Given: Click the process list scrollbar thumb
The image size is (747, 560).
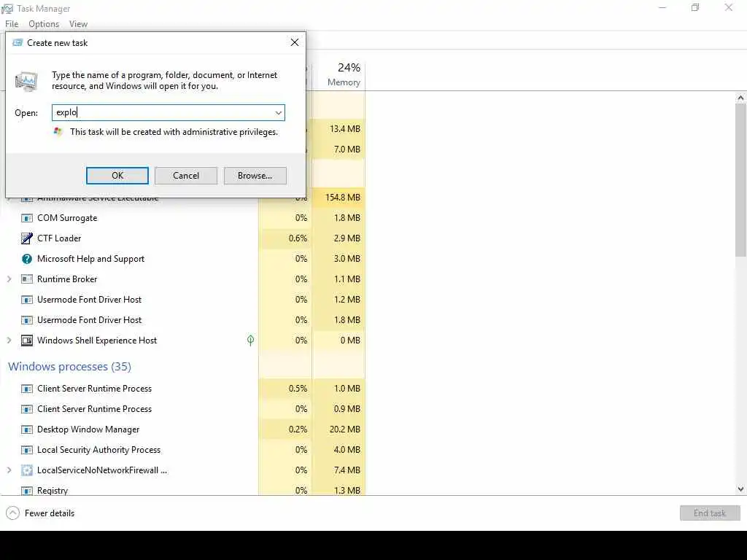Looking at the screenshot, I should pos(740,180).
